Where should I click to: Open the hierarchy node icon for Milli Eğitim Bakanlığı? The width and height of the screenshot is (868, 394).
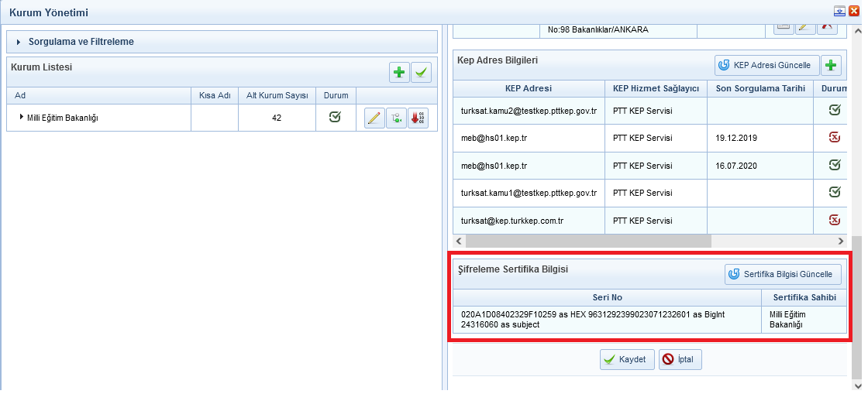396,118
